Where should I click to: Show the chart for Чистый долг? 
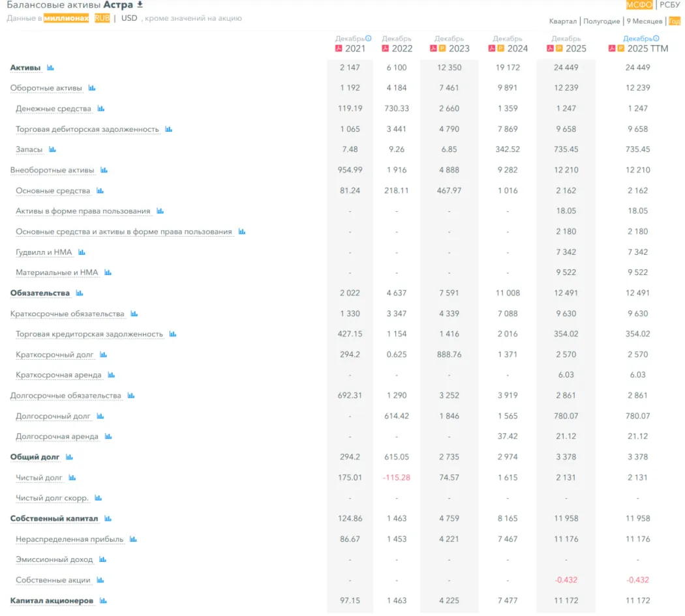72,478
